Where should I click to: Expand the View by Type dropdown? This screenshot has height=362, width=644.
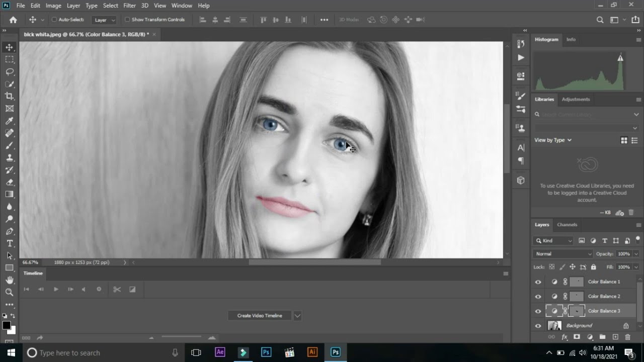pyautogui.click(x=553, y=140)
